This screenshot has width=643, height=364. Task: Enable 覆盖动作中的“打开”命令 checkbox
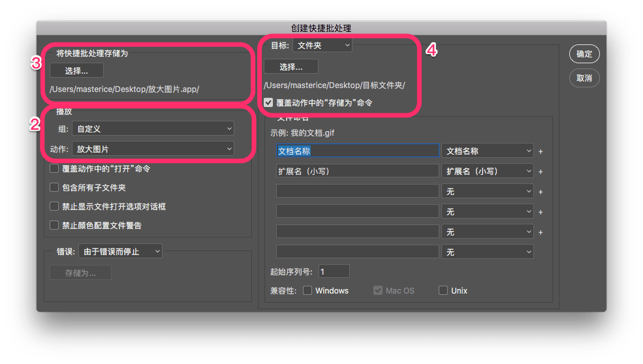coord(55,169)
